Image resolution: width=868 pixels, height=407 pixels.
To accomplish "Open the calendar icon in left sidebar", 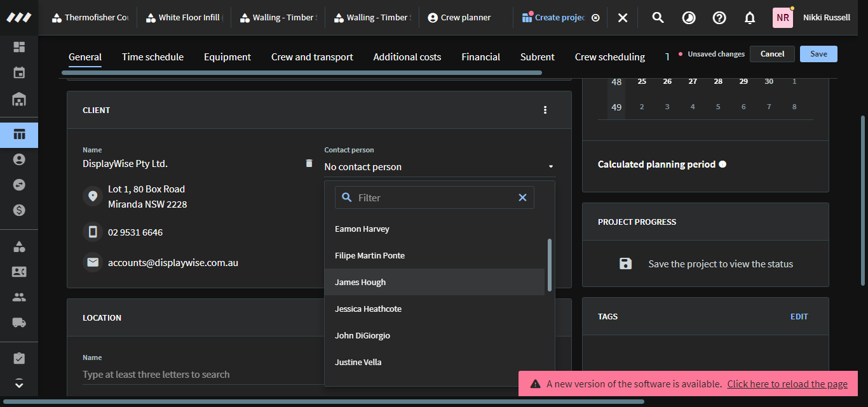I will coord(19,72).
